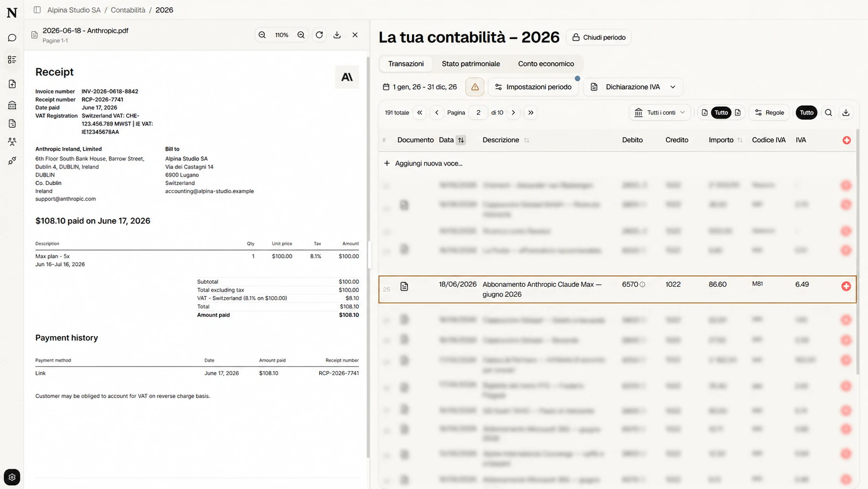Go to Contabilità breadcrumb
The image size is (868, 489).
(128, 10)
